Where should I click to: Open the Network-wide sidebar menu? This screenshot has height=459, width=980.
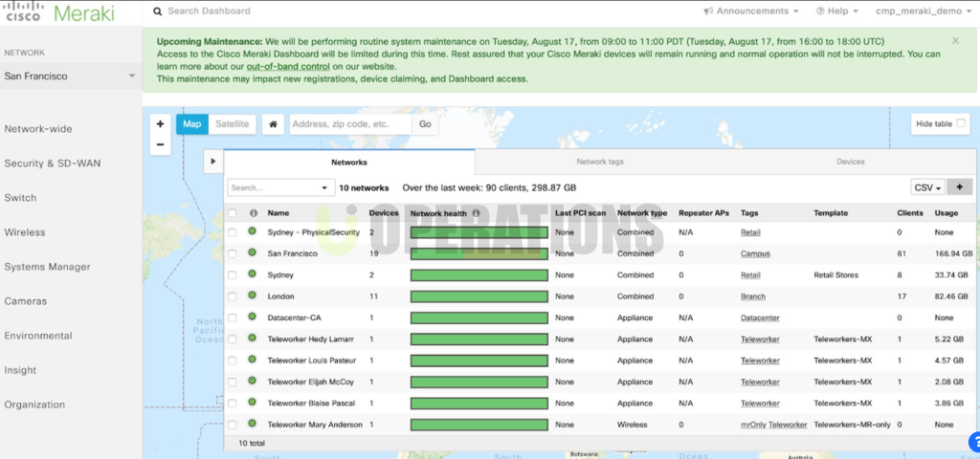38,129
